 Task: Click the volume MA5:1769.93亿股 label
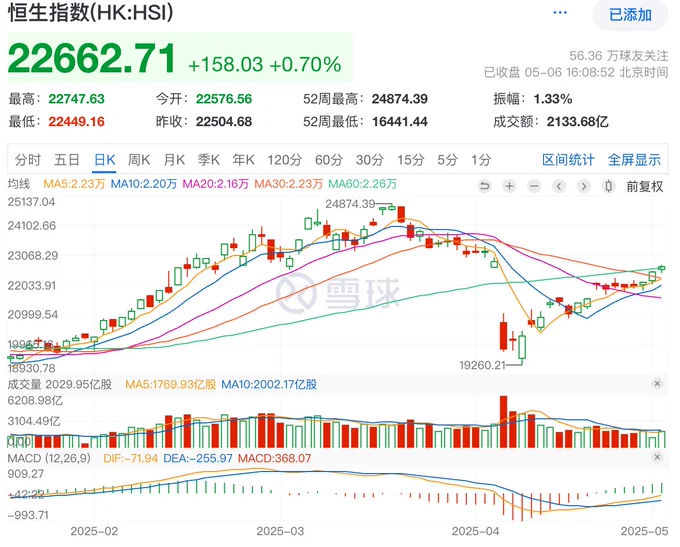tap(170, 384)
